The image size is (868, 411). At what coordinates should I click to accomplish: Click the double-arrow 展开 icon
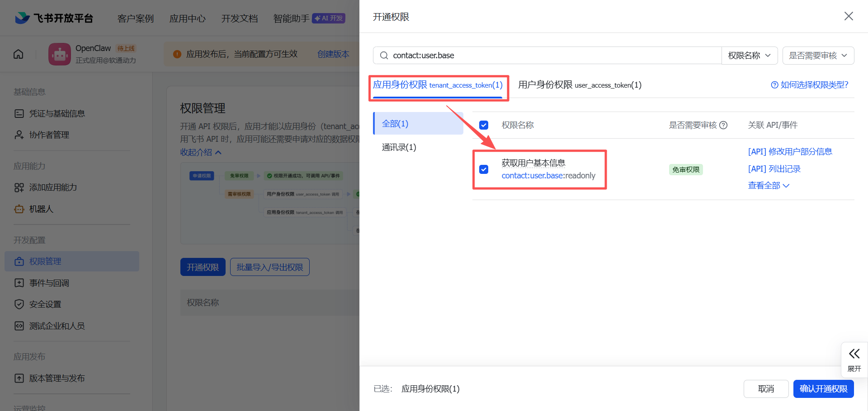click(854, 354)
